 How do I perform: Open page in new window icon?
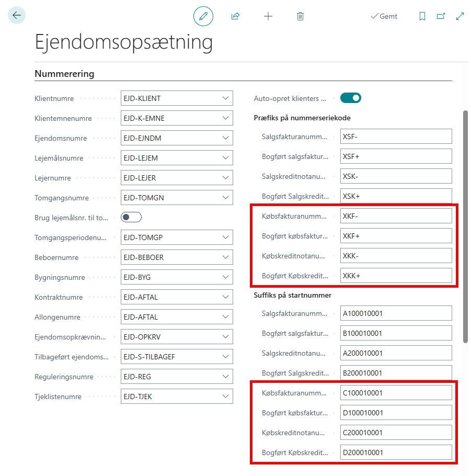441,16
